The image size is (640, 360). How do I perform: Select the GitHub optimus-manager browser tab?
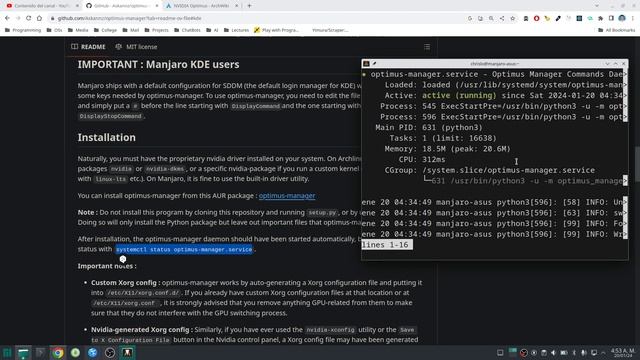(121, 6)
